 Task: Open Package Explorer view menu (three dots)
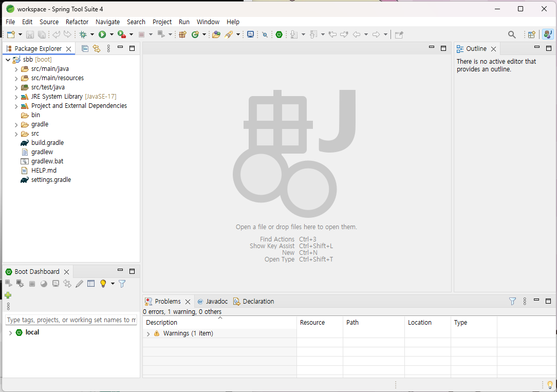[109, 49]
